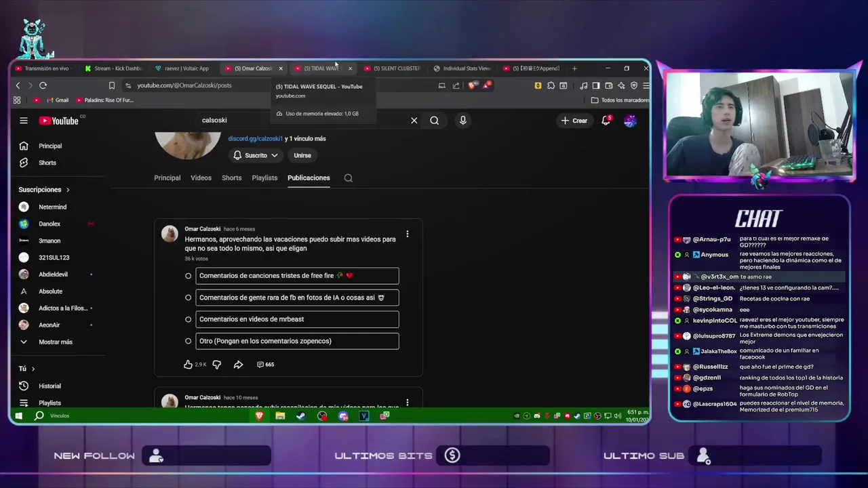Open 'Todos los marcadores' bookmarks folder

coord(620,100)
